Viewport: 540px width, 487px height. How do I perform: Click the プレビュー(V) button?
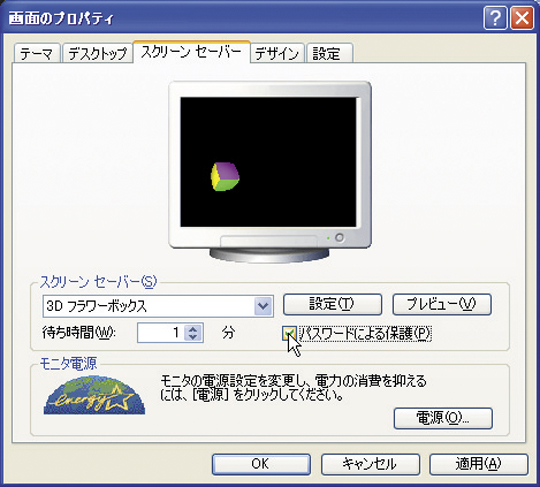[x=442, y=304]
